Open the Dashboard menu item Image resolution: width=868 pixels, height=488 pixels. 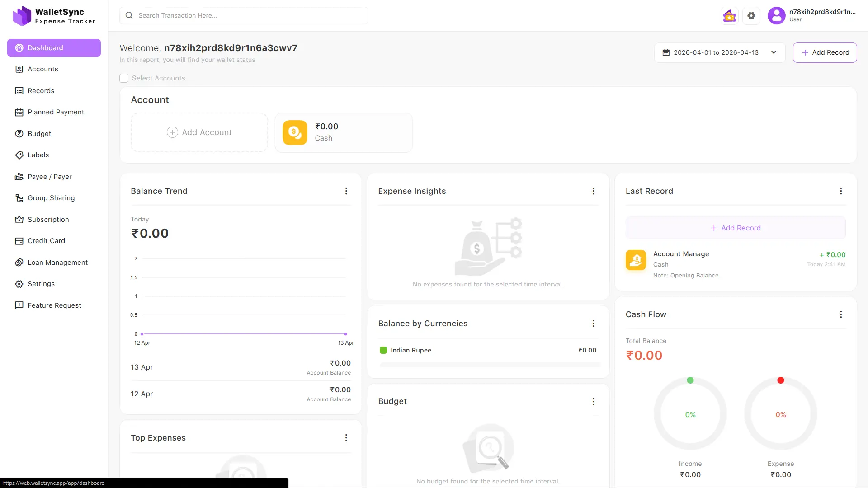[54, 48]
